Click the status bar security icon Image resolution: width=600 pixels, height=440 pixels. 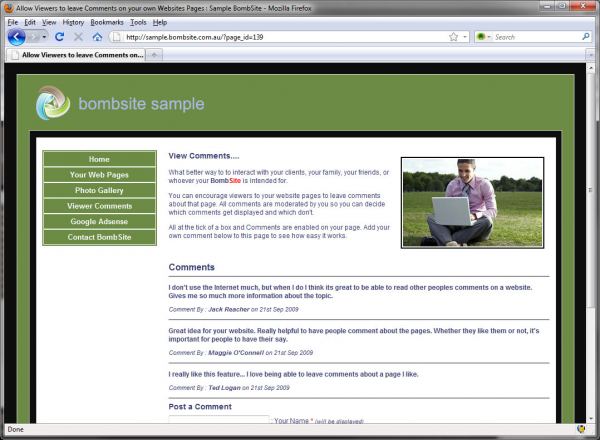pyautogui.click(x=581, y=429)
